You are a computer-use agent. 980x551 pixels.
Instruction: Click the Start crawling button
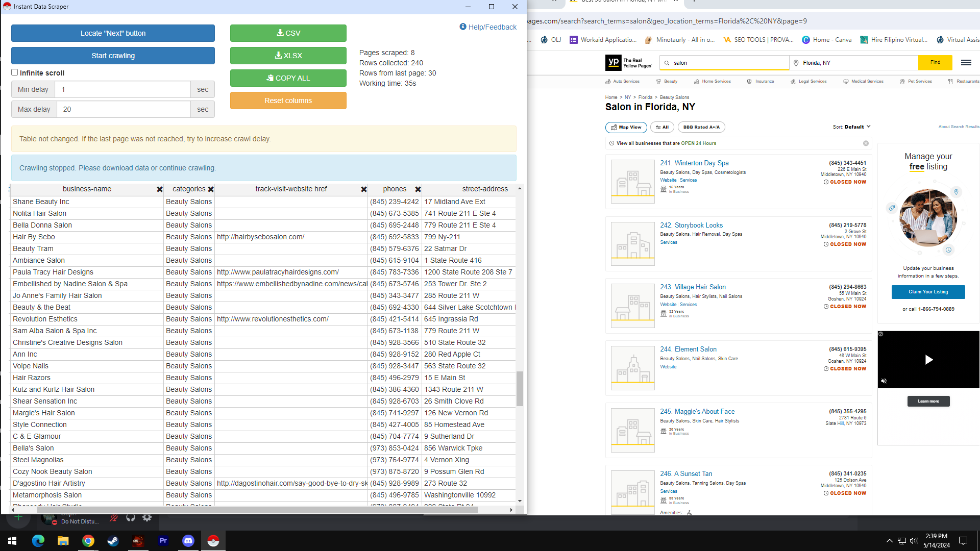point(113,56)
